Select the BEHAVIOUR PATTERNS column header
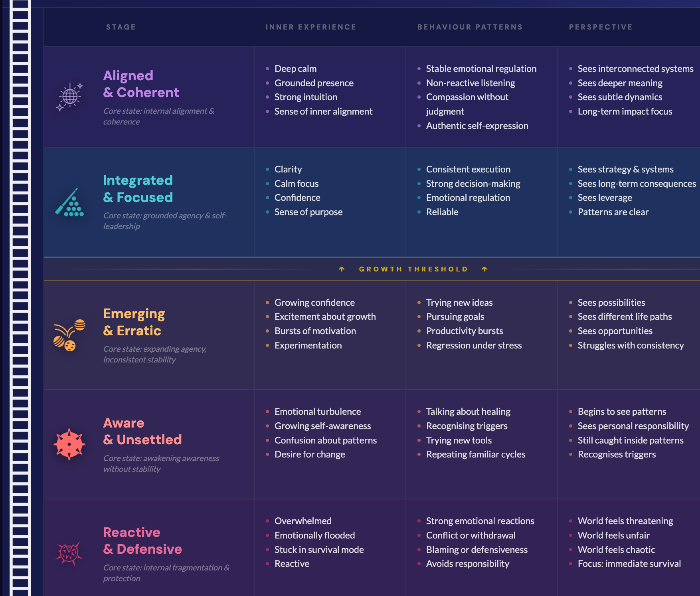This screenshot has width=700, height=596. (470, 27)
